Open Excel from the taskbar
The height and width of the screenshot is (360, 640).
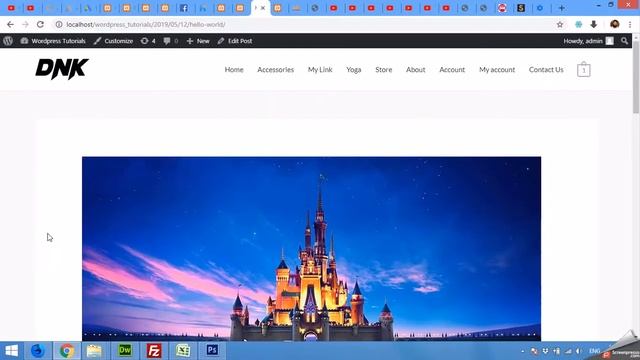[183, 351]
